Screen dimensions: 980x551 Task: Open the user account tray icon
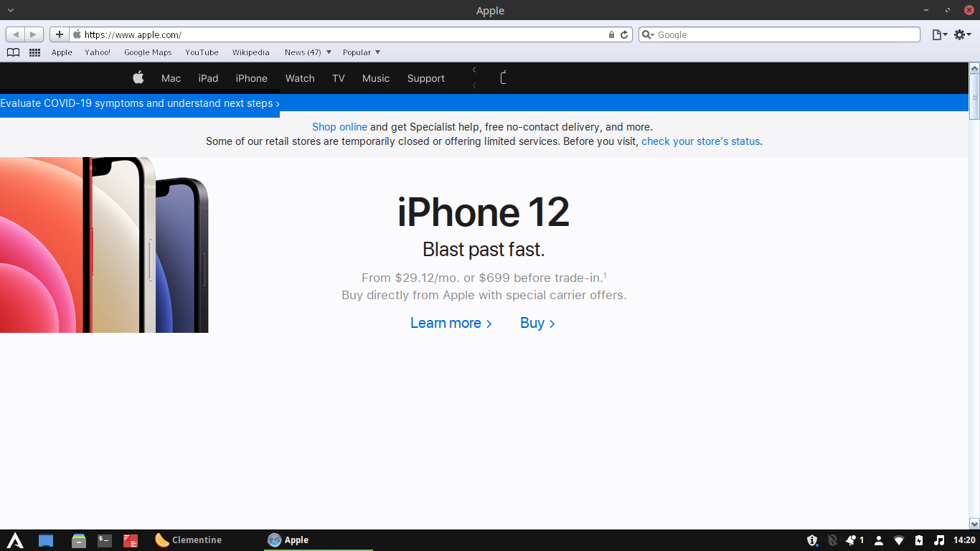click(x=879, y=540)
